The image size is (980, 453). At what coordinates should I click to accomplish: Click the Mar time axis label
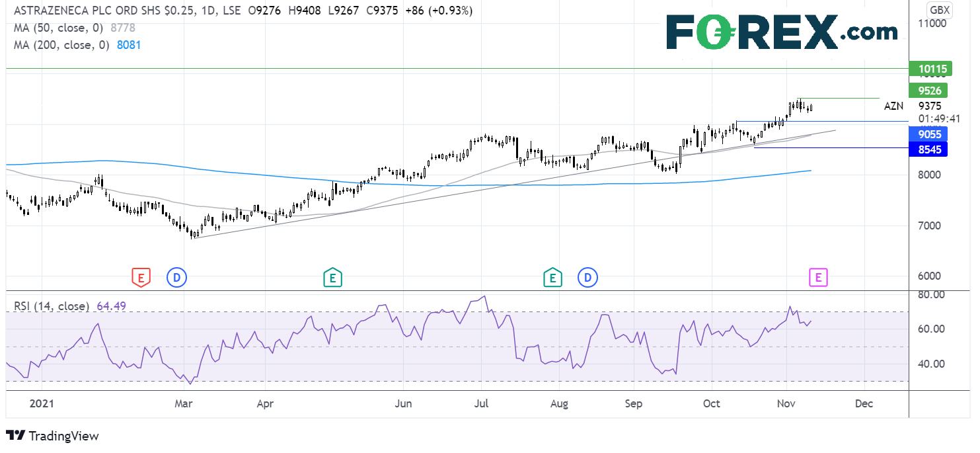(x=182, y=403)
